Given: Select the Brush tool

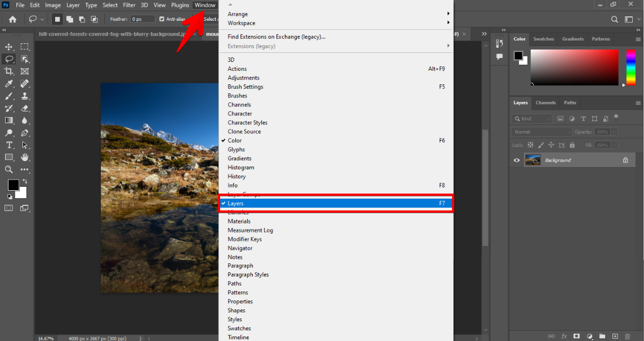Looking at the screenshot, I should click(x=8, y=96).
